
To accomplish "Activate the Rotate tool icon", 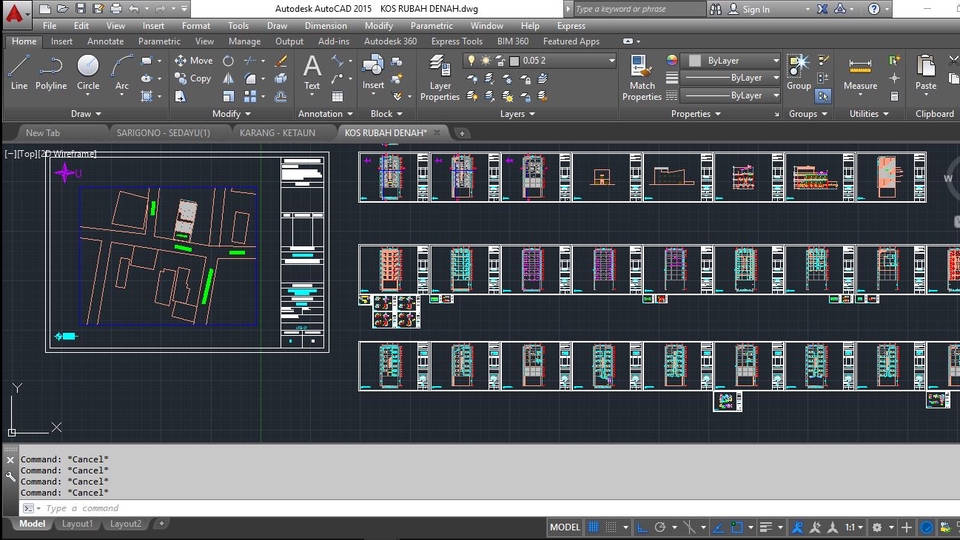I will coord(228,61).
